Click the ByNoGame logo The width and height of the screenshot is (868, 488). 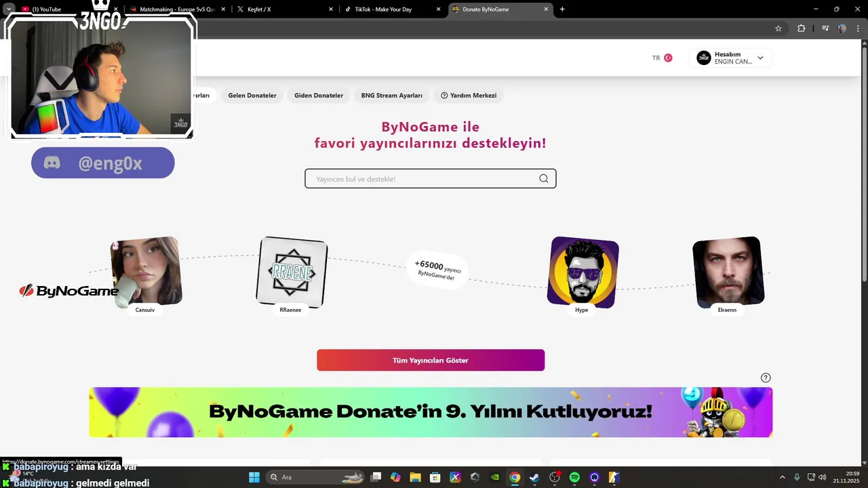[x=68, y=291]
